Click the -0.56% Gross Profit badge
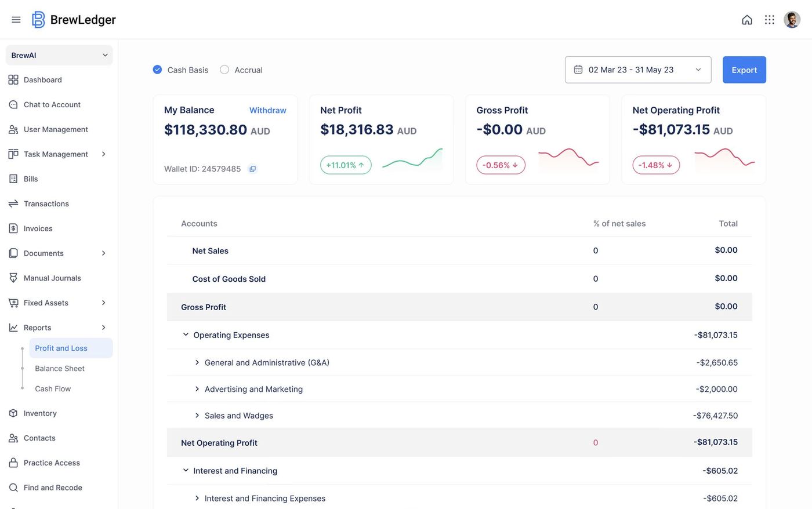Viewport: 812px width, 509px height. click(x=501, y=165)
